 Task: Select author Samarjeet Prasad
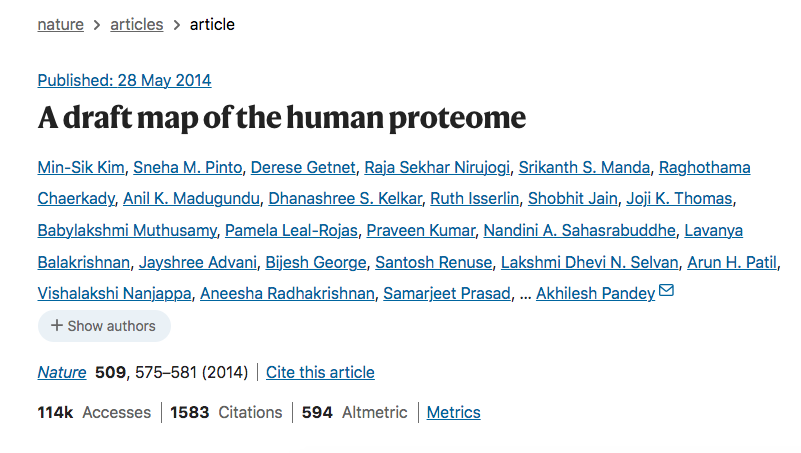click(447, 293)
